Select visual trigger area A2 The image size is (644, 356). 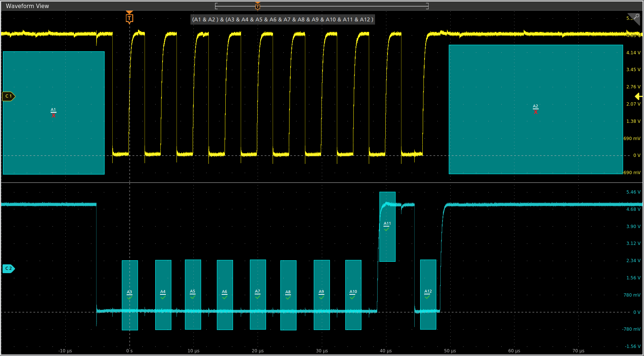(535, 109)
